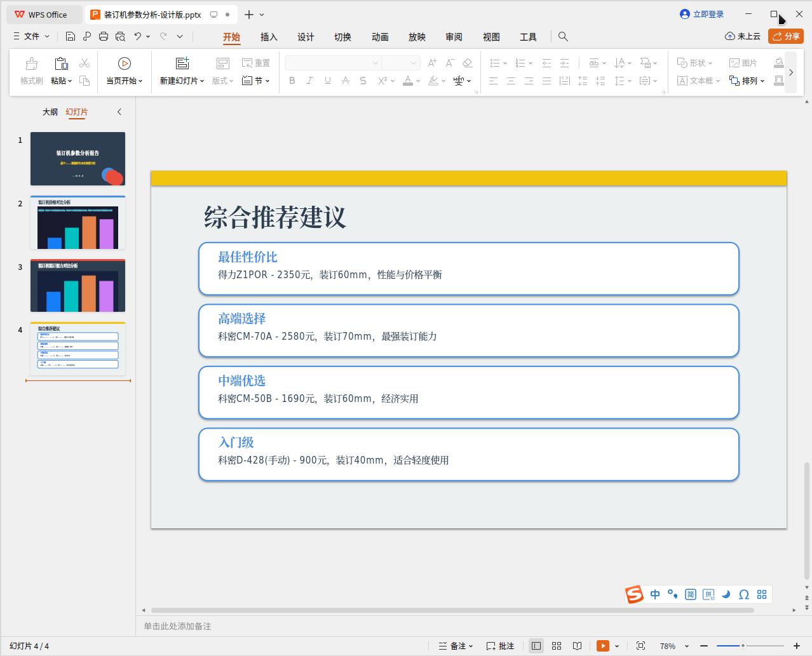
Task: Open the 78% zoom level dropdown
Action: click(687, 646)
